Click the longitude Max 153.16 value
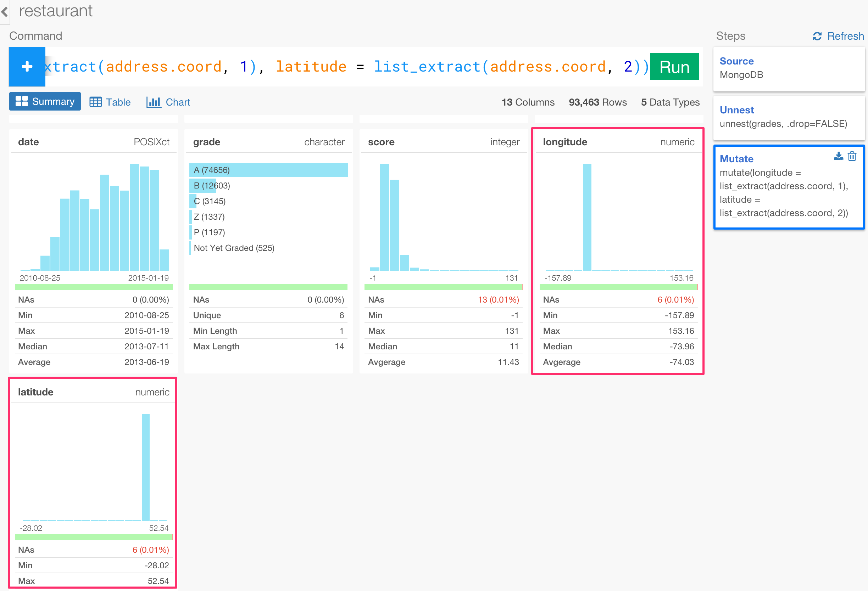868x591 pixels. 681,331
